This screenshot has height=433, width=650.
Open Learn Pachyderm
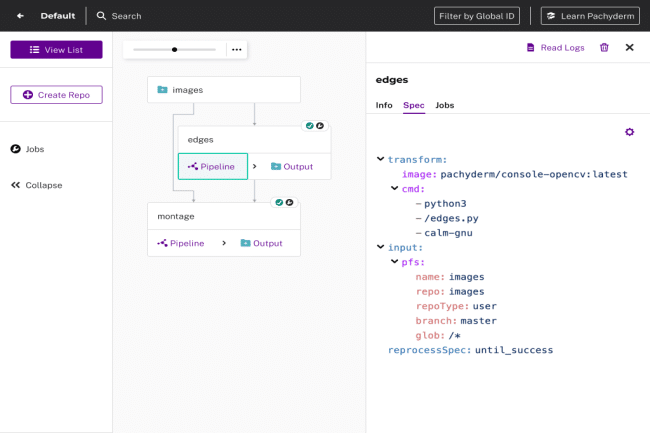[x=590, y=16]
